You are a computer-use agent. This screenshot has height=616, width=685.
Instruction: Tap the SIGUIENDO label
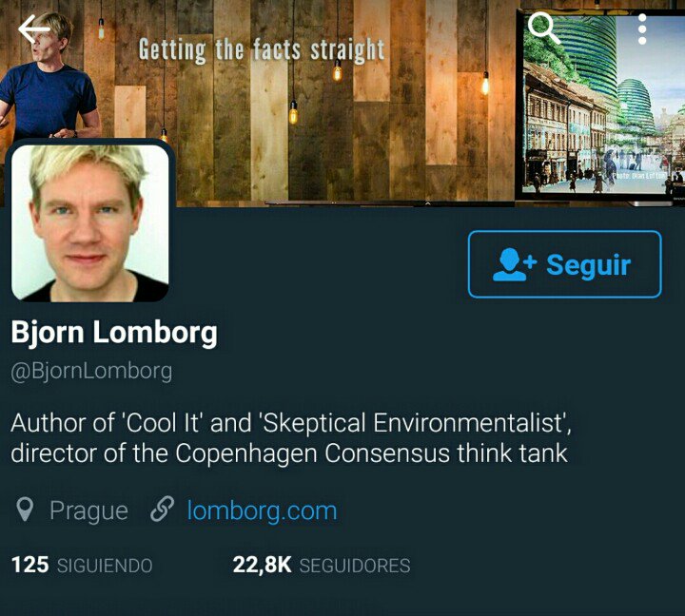pyautogui.click(x=105, y=566)
